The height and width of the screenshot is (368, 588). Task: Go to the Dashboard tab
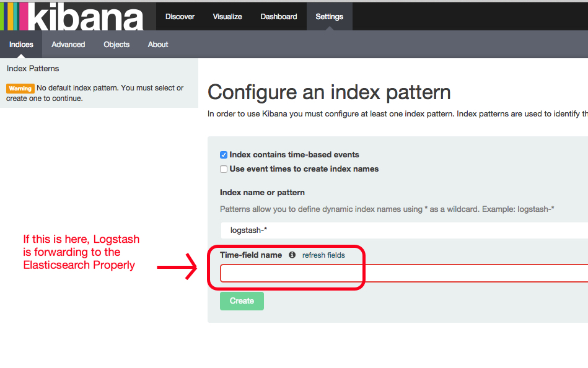(279, 17)
